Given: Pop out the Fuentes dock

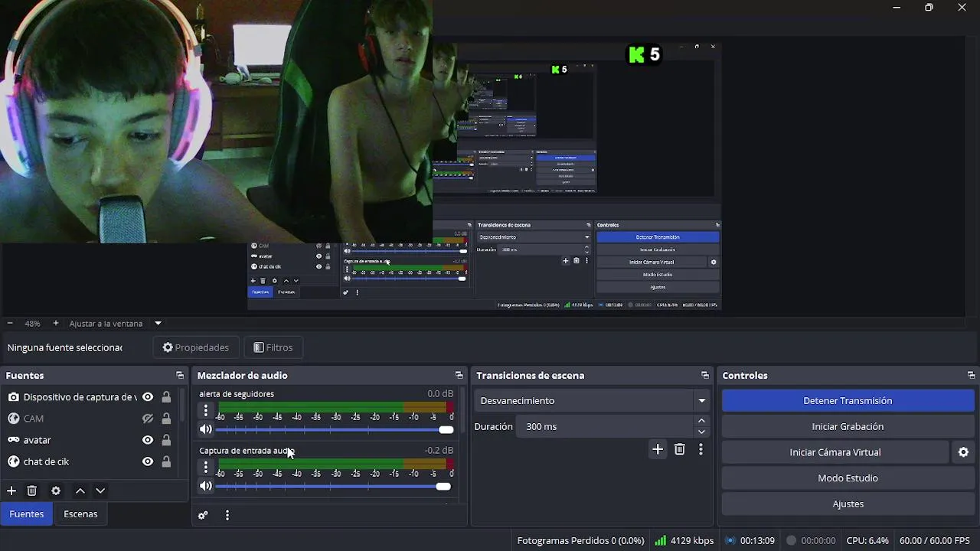Looking at the screenshot, I should click(x=180, y=375).
